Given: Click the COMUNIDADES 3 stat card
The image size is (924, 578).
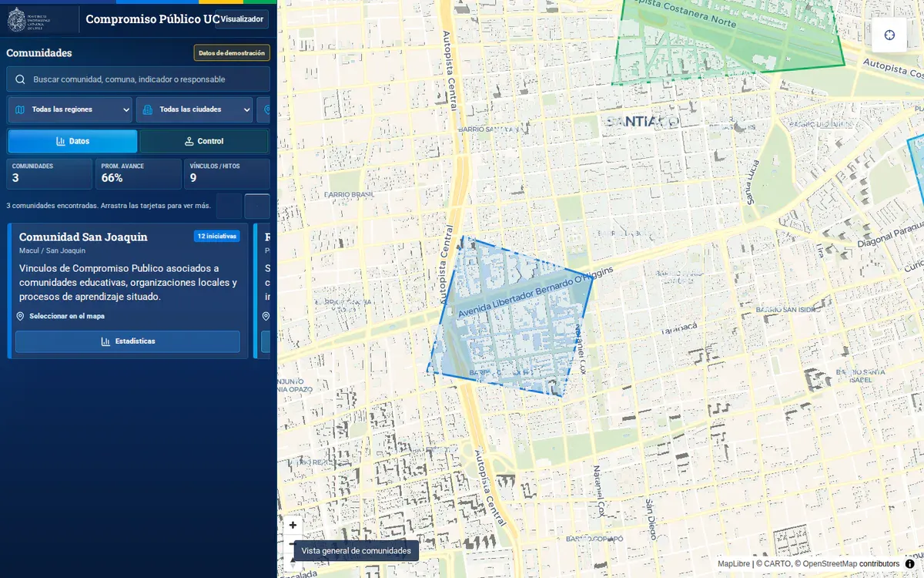Looking at the screenshot, I should click(49, 174).
